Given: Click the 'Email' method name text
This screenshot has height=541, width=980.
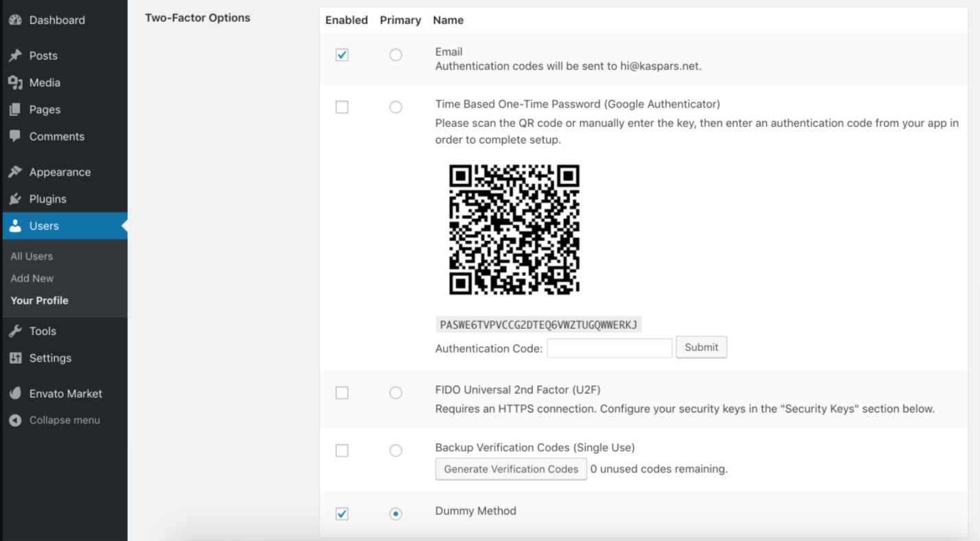Looking at the screenshot, I should [449, 51].
